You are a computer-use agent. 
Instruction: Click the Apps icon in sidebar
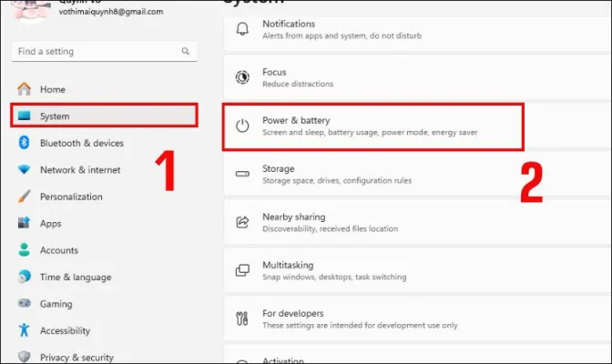tap(24, 223)
